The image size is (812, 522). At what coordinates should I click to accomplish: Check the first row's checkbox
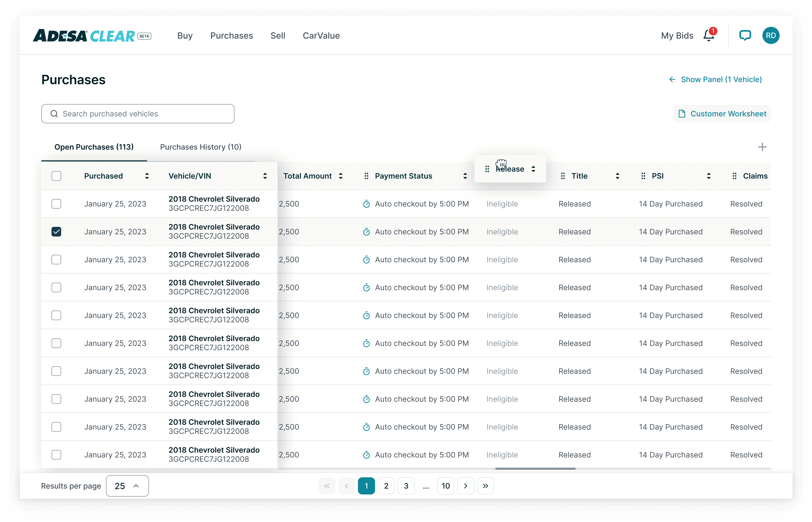point(56,204)
